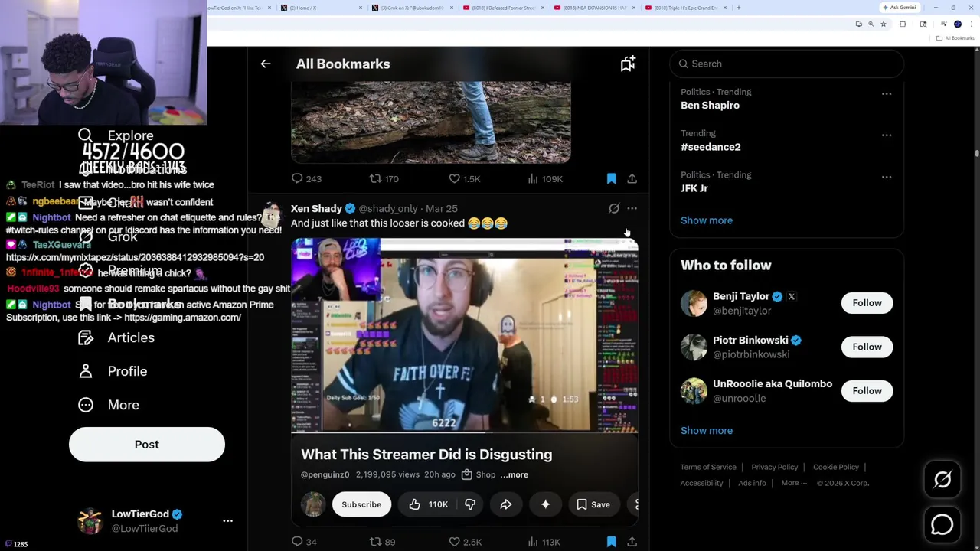The image size is (980, 551).
Task: Open Articles in sidebar
Action: pyautogui.click(x=116, y=337)
